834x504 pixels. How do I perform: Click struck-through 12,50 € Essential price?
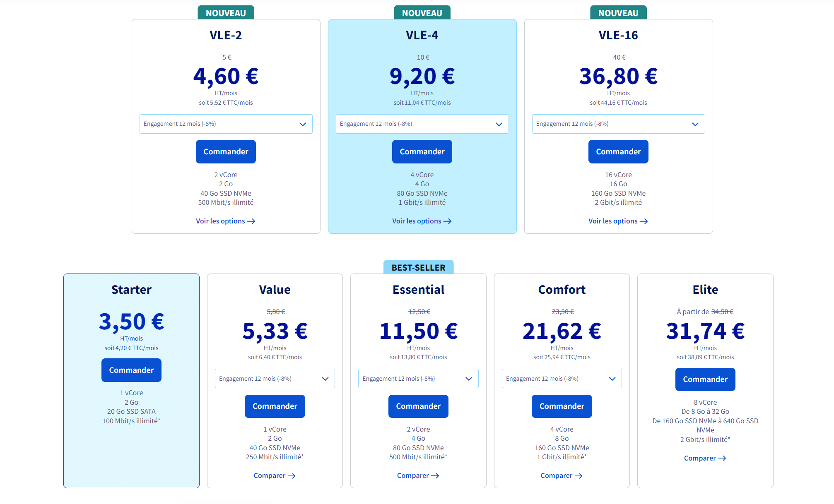click(419, 312)
